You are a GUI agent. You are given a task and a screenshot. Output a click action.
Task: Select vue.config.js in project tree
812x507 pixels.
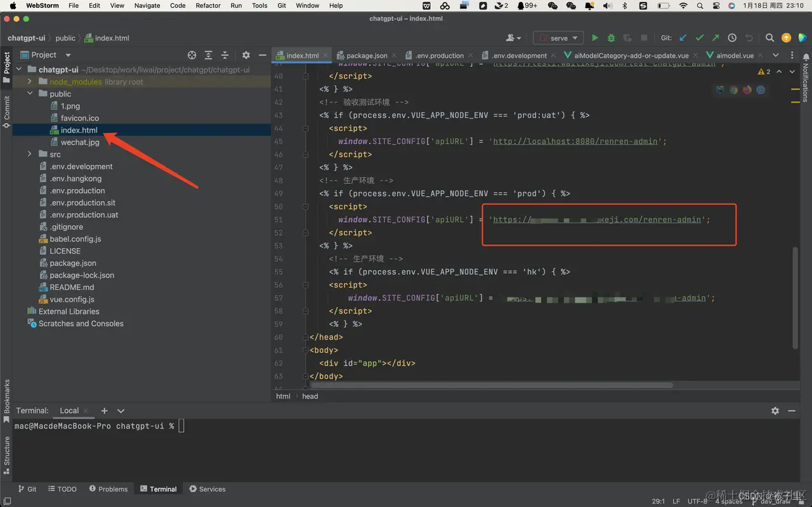pyautogui.click(x=72, y=300)
